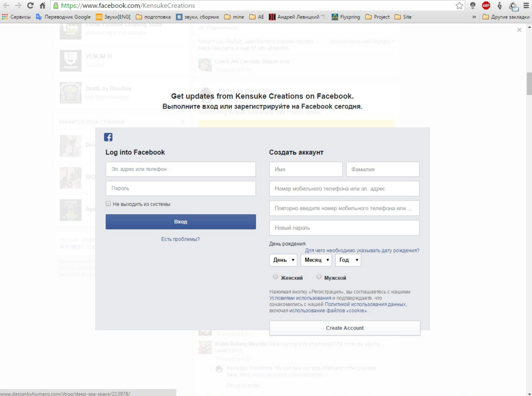
Task: Focus the Новый пароль field
Action: tap(344, 228)
